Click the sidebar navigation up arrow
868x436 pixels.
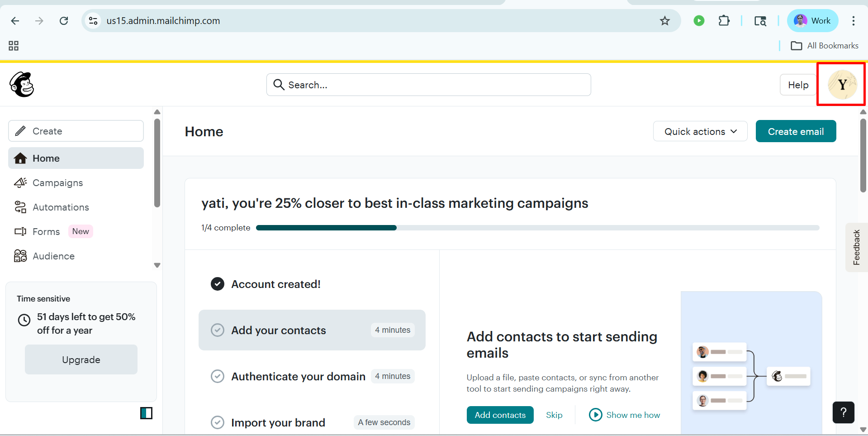pyautogui.click(x=157, y=112)
